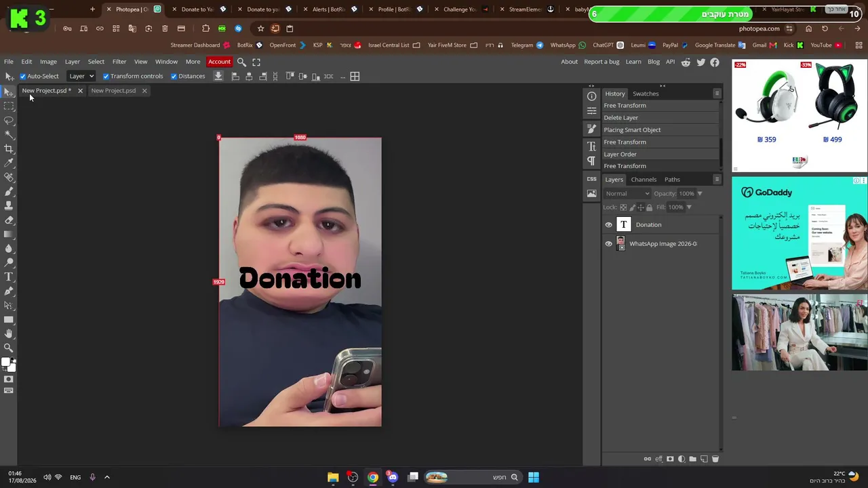Select the Magic Wand tool
The width and height of the screenshot is (868, 488).
coord(9,134)
